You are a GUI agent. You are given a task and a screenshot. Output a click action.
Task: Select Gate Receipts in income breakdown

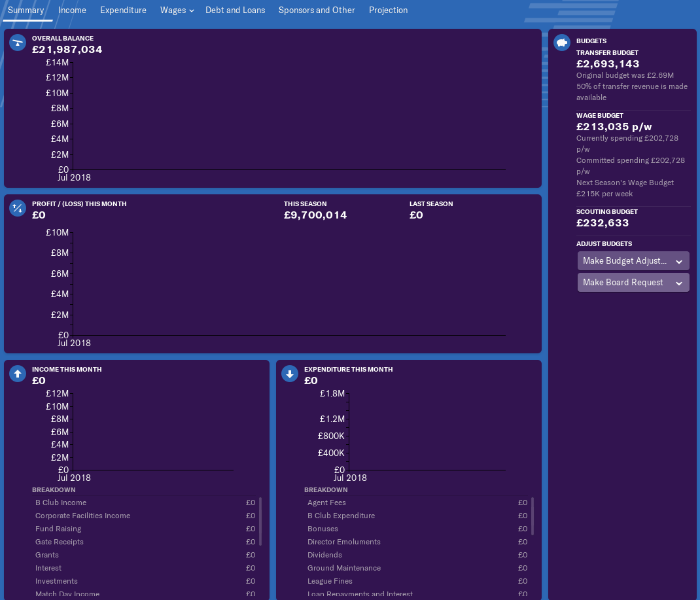pos(60,542)
